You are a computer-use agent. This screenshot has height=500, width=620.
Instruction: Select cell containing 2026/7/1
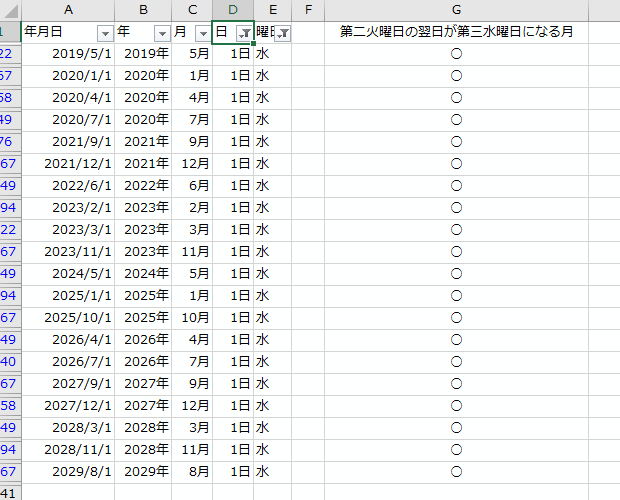pyautogui.click(x=68, y=362)
